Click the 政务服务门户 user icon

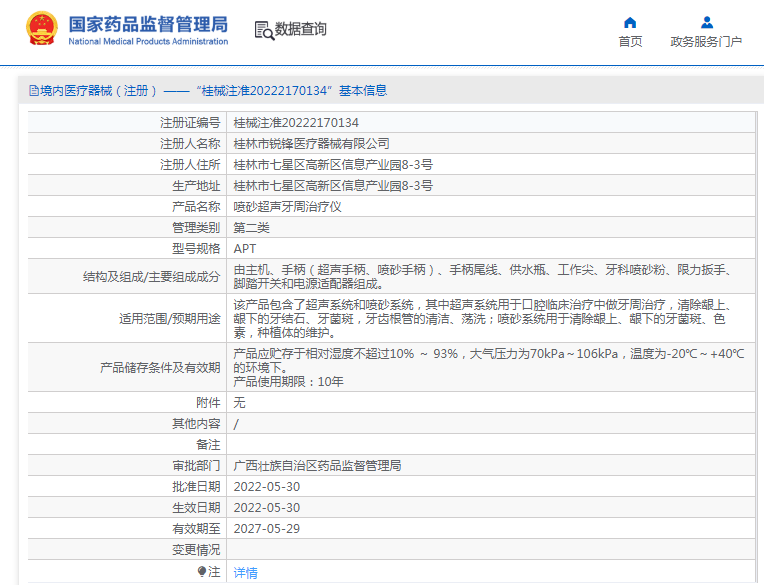(707, 22)
